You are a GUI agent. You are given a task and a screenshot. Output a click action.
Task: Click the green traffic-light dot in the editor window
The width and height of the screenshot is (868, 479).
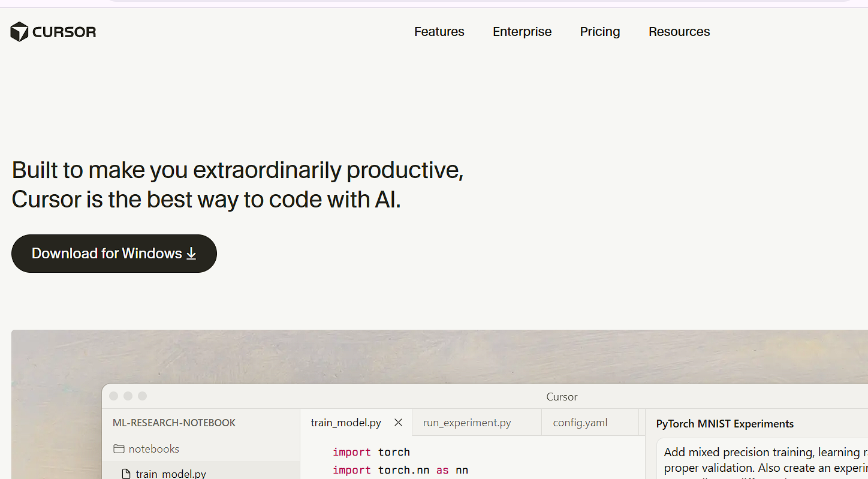[x=142, y=396]
